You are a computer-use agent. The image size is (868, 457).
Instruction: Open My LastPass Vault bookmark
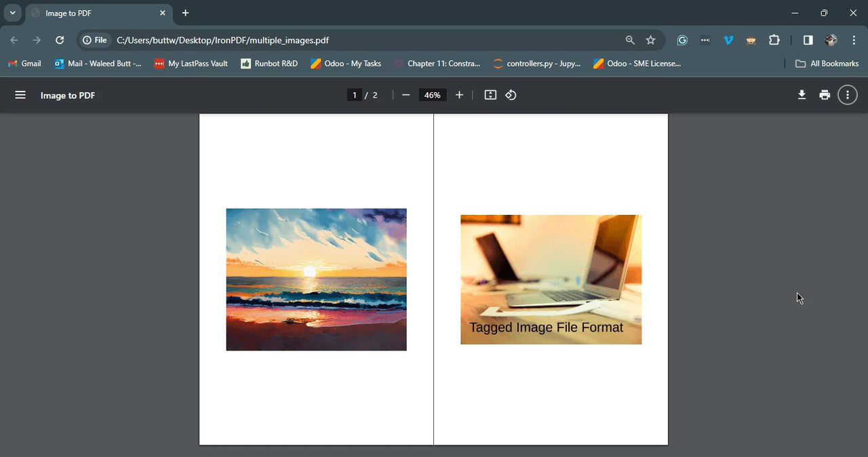(x=191, y=63)
